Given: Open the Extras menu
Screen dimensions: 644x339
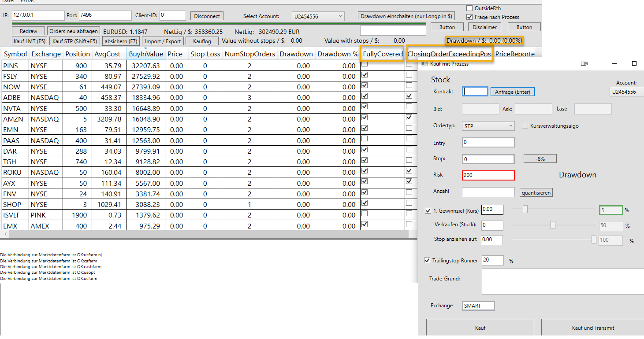Looking at the screenshot, I should [27, 1].
